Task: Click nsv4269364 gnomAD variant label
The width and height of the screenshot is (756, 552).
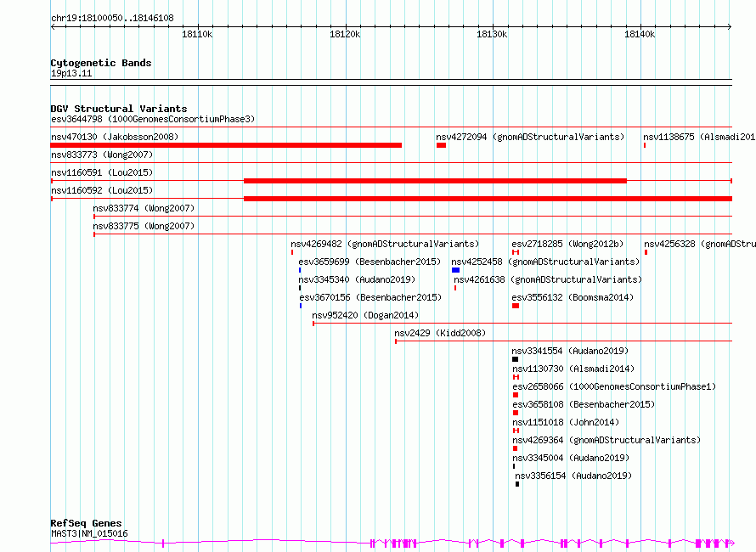Action: coord(606,440)
